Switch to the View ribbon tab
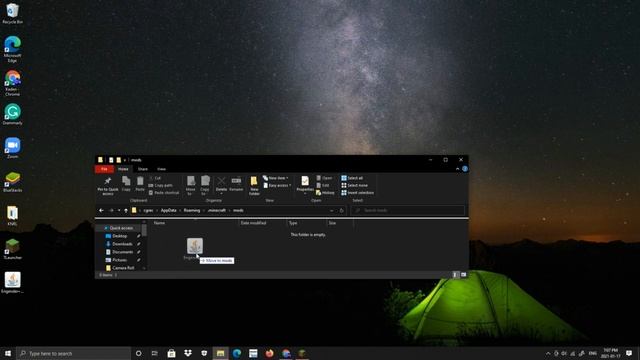Screen dimensions: 640x360 pyautogui.click(x=161, y=169)
